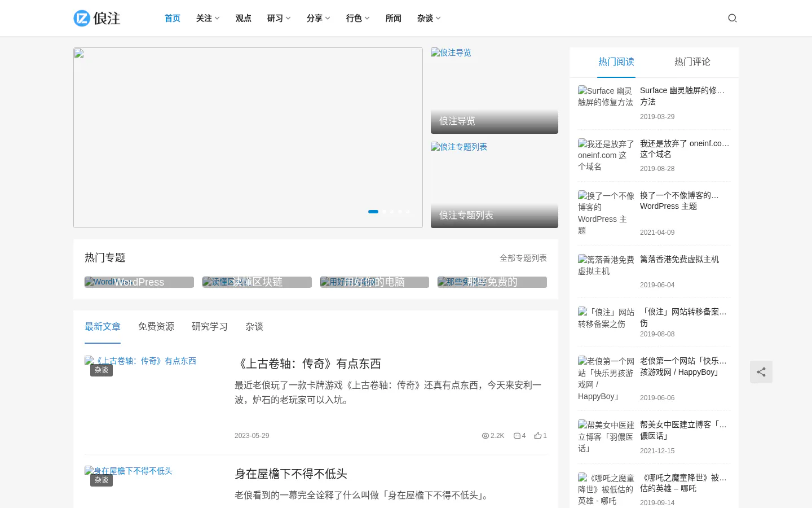Viewport: 812px width, 508px height.
Task: Open the 篱落香港免费虚拟主机 sidebar article title
Action: pyautogui.click(x=679, y=259)
